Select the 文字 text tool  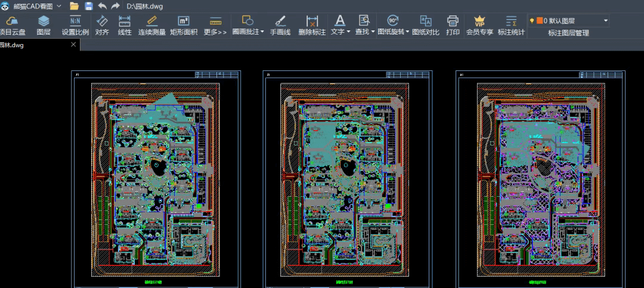point(338,26)
